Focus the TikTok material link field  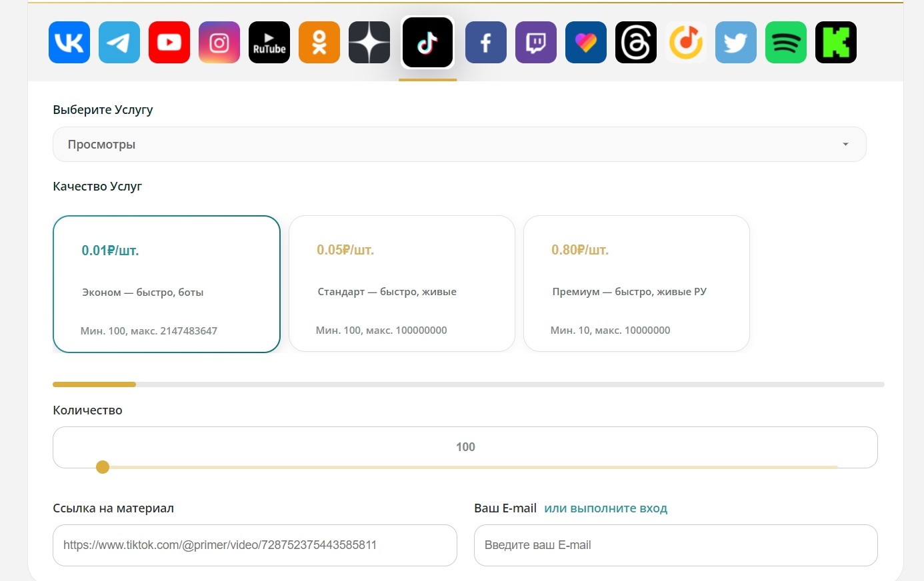255,545
